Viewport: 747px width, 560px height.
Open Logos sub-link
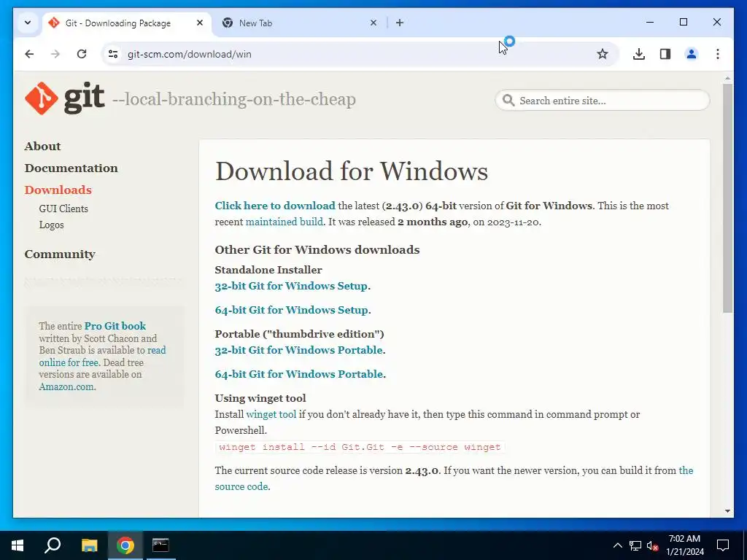coord(51,225)
